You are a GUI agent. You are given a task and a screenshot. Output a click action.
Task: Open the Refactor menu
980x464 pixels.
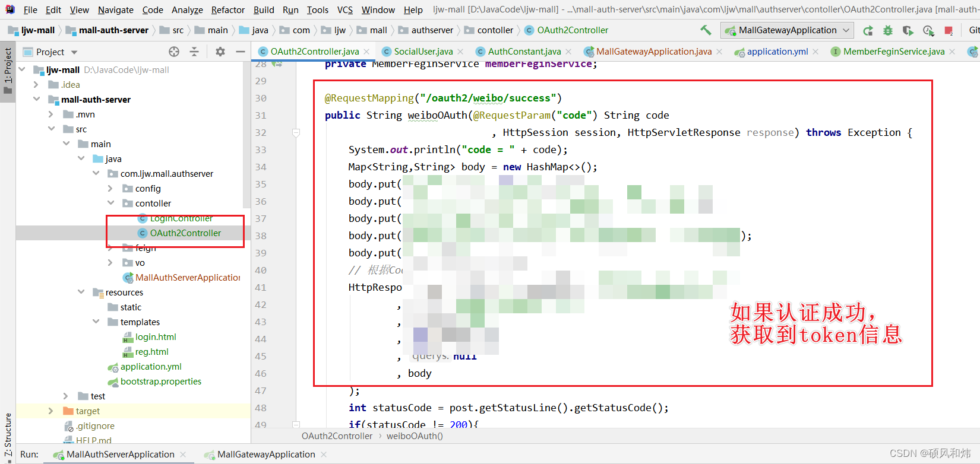[228, 9]
